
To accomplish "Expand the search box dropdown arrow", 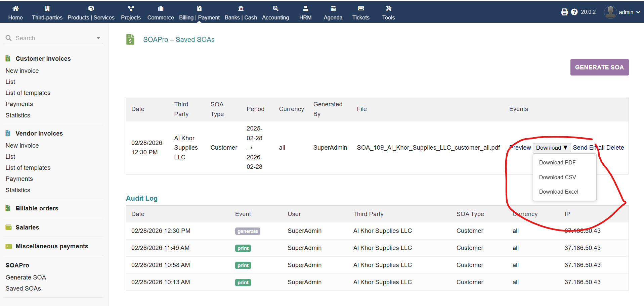I will 98,38.
